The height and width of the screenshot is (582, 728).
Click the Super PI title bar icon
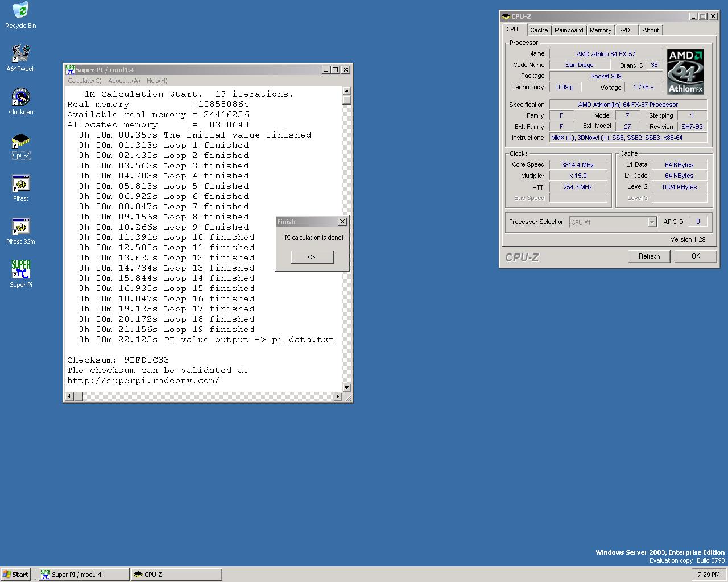[70, 69]
